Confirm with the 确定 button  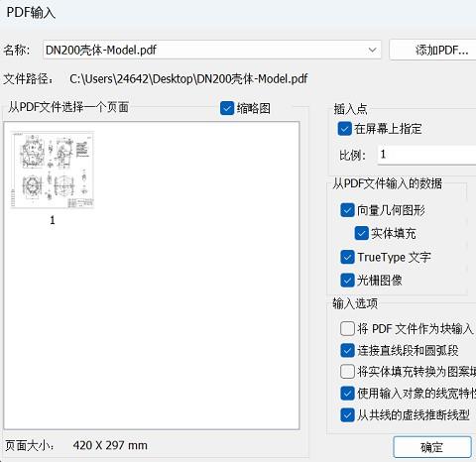click(432, 447)
